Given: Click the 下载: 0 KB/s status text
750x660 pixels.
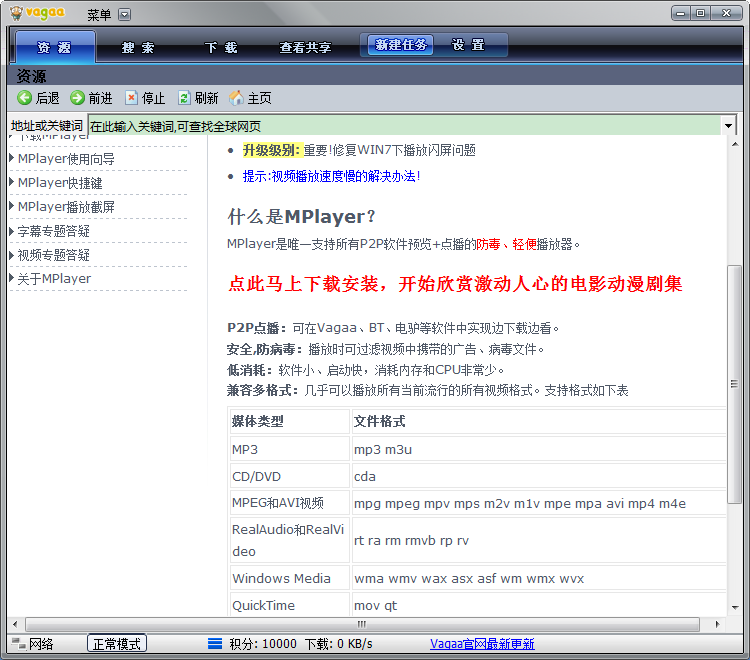Looking at the screenshot, I should (x=339, y=644).
